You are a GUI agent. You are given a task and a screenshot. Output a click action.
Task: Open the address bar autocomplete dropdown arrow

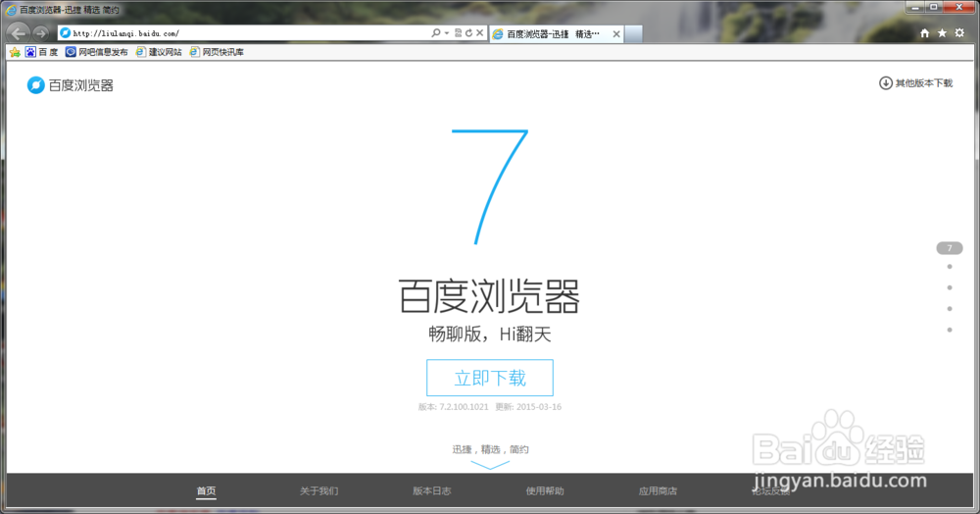447,33
